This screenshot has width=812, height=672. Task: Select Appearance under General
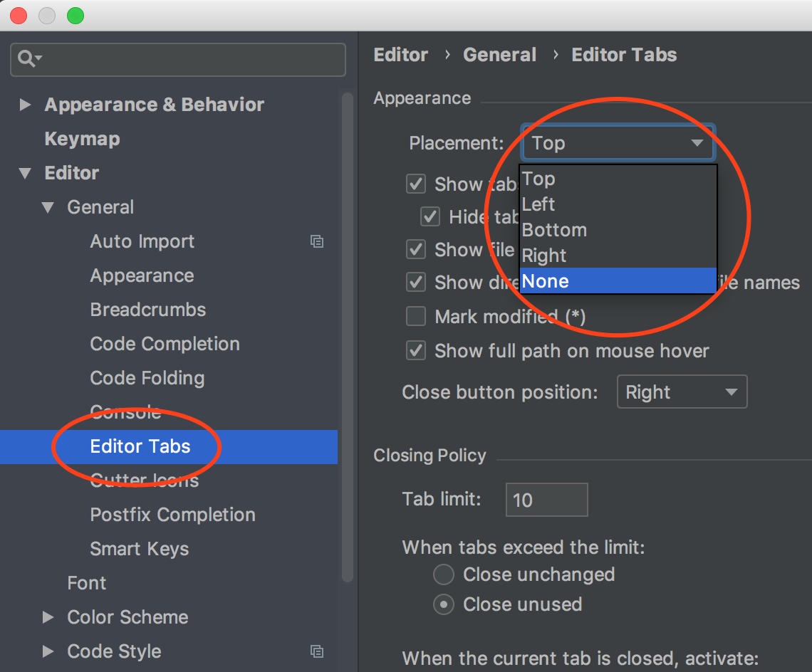(x=142, y=275)
